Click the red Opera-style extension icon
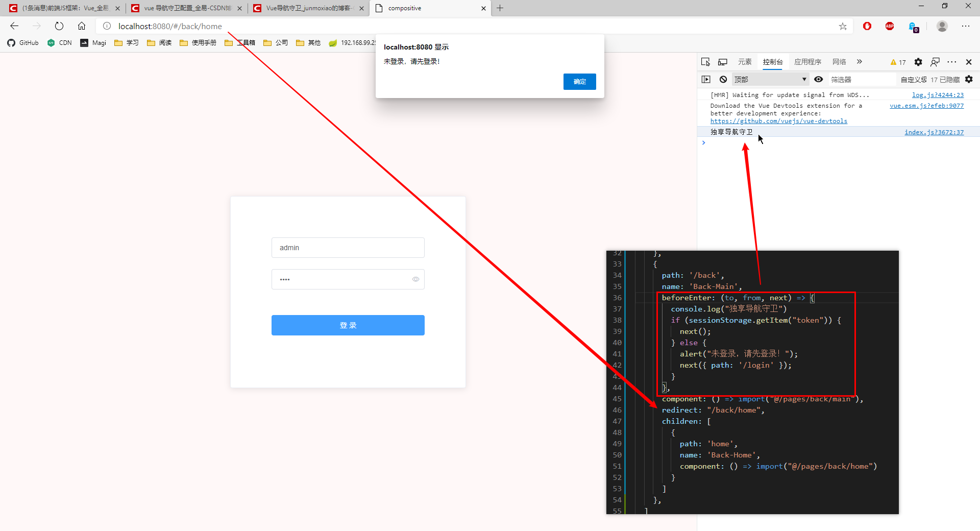The image size is (980, 531). click(x=867, y=26)
